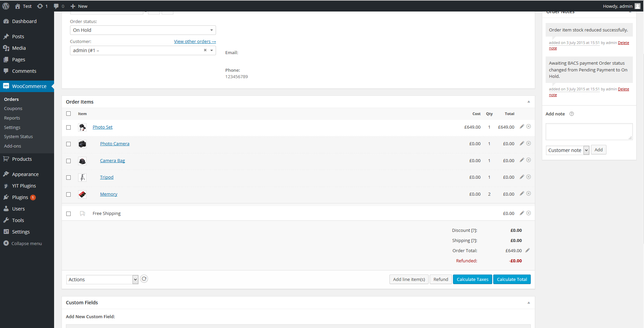
Task: Click into the Add note text area
Action: 589,131
